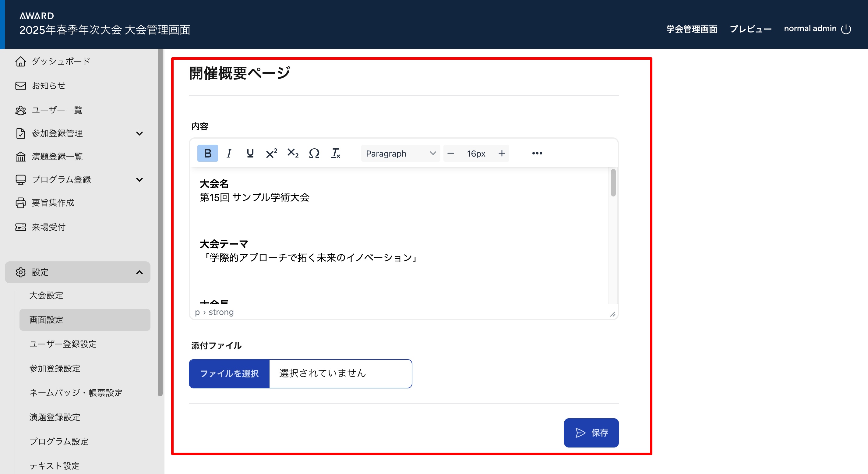Open プレビュー link in header

(x=750, y=29)
